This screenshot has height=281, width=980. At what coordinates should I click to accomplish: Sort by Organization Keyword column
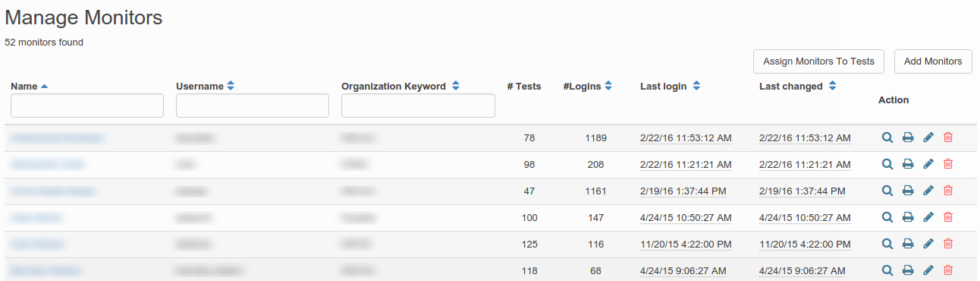click(400, 87)
